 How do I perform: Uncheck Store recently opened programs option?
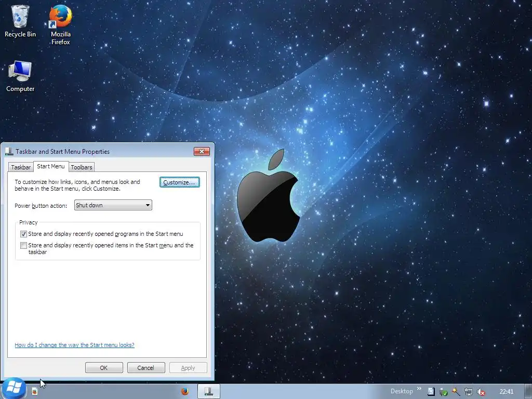tap(23, 234)
